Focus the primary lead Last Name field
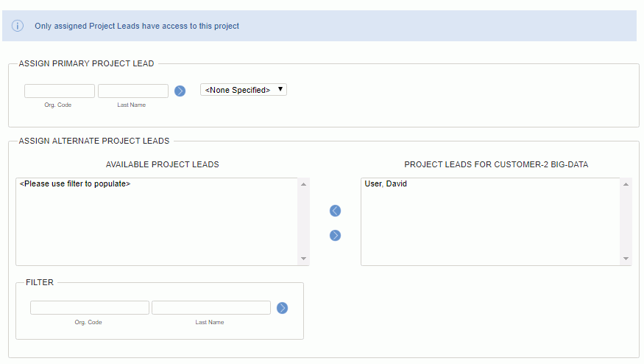The width and height of the screenshot is (644, 364). pos(133,91)
